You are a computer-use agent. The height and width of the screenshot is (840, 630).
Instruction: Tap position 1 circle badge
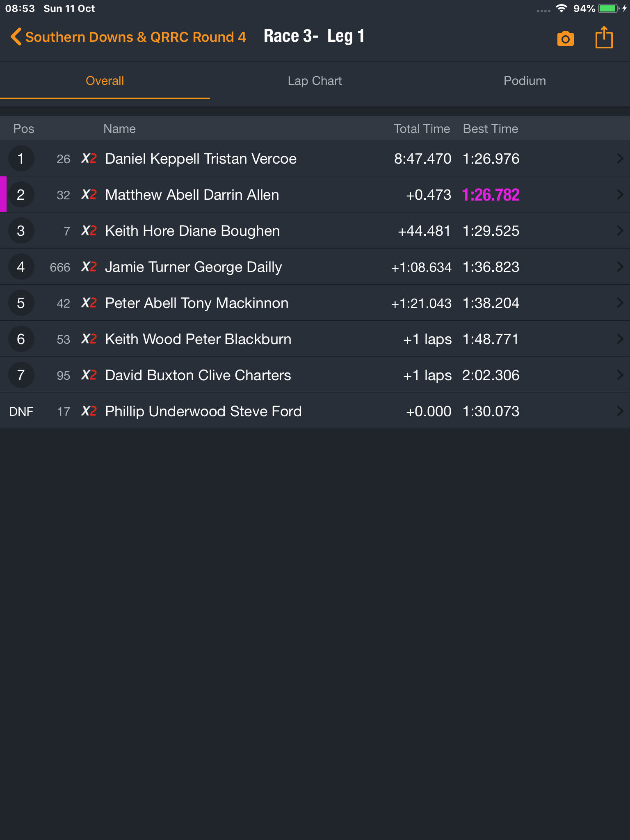tap(21, 158)
